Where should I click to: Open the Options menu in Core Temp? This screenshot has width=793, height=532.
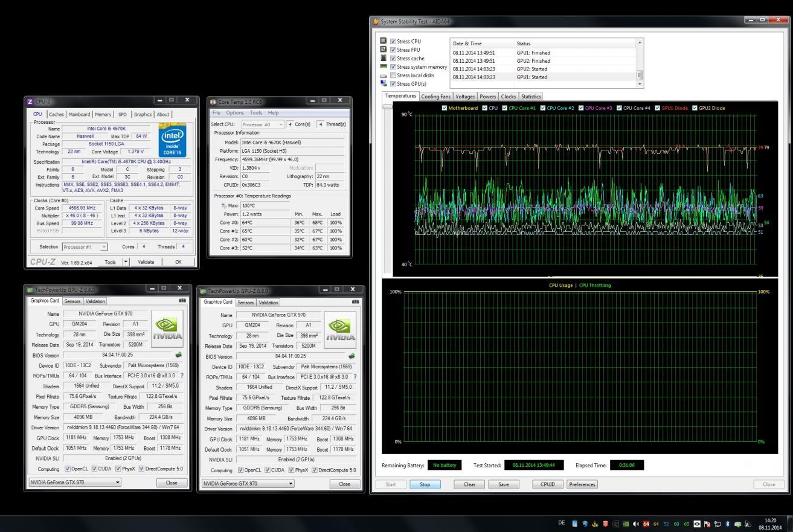[x=235, y=113]
